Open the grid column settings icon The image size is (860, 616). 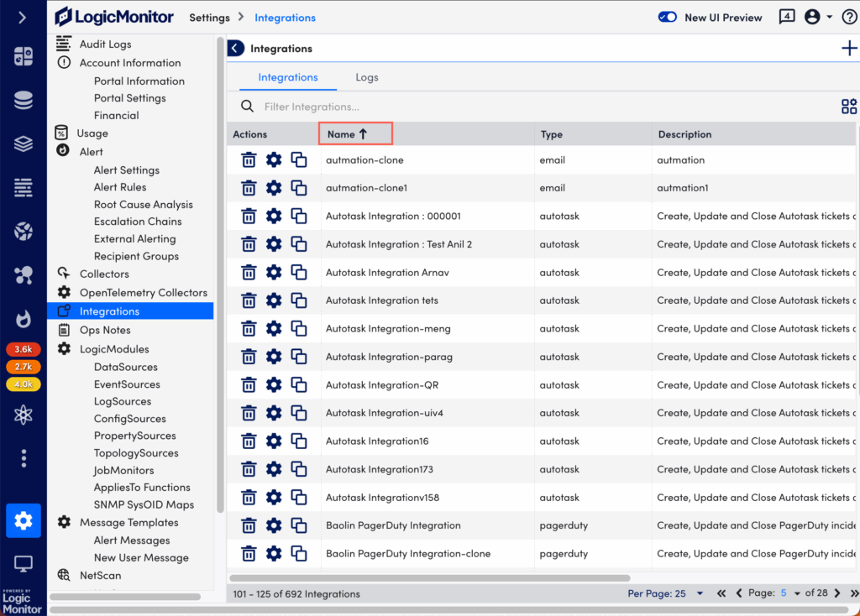coord(849,107)
